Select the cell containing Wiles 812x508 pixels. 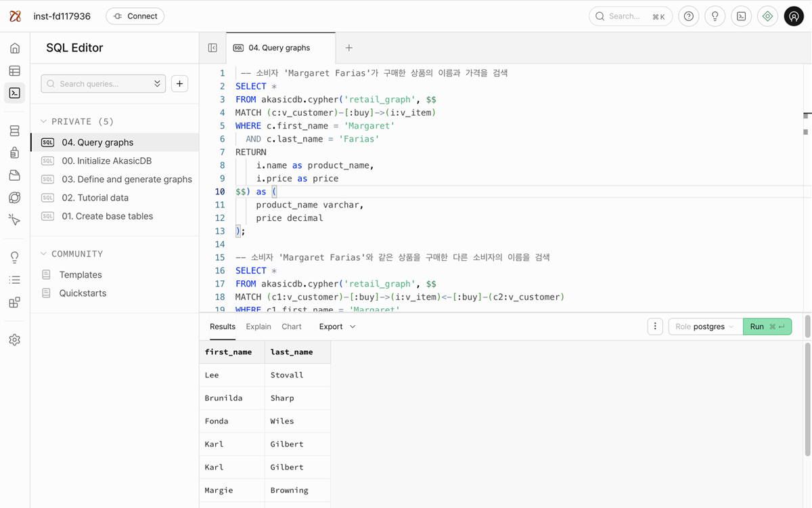tap(298, 421)
